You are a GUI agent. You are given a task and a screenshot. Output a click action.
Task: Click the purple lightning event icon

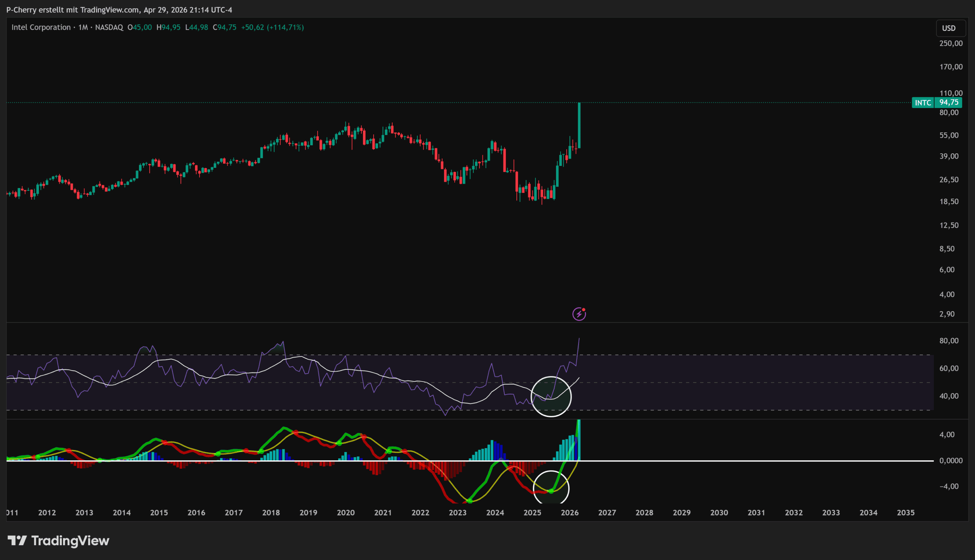click(579, 314)
